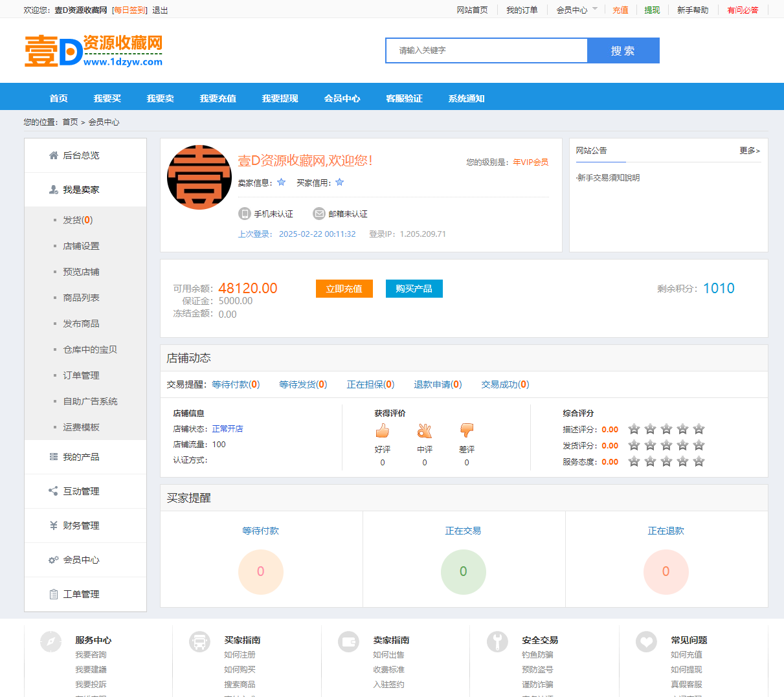784x697 pixels.
Task: Open 工单管理 document icon
Action: click(x=53, y=594)
